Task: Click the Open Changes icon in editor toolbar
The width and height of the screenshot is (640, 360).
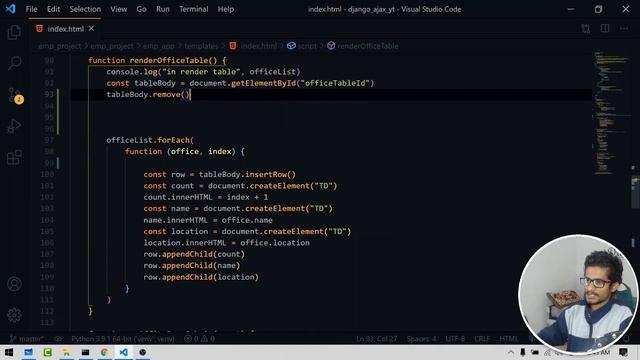Action: 586,29
